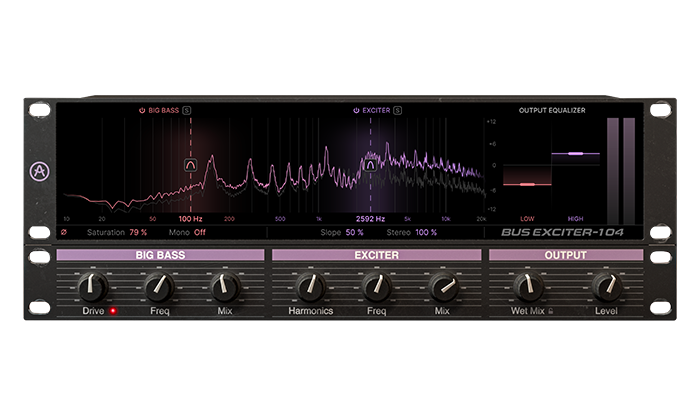700x400 pixels.
Task: Click the Exciter Freq knob
Action: 376,287
